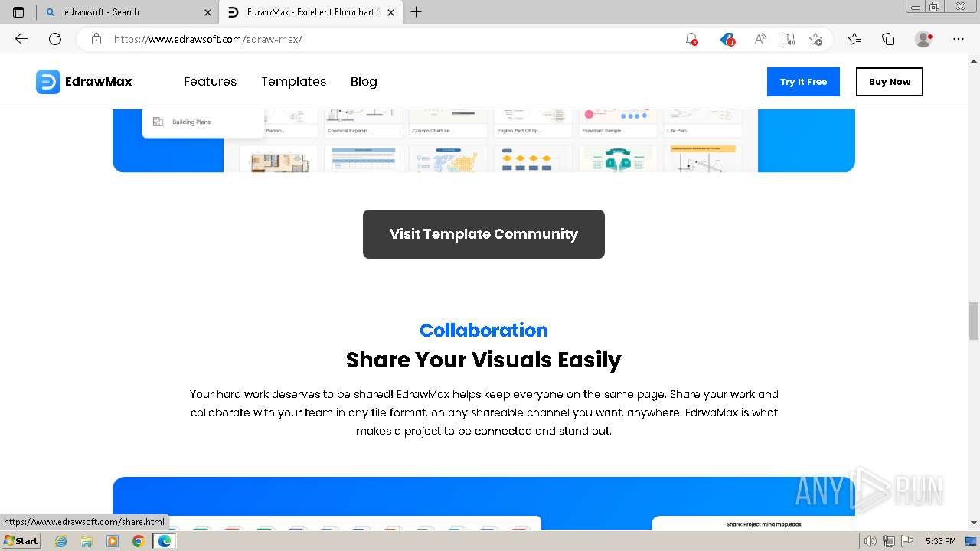
Task: Click the Buy Now button
Action: tap(890, 82)
